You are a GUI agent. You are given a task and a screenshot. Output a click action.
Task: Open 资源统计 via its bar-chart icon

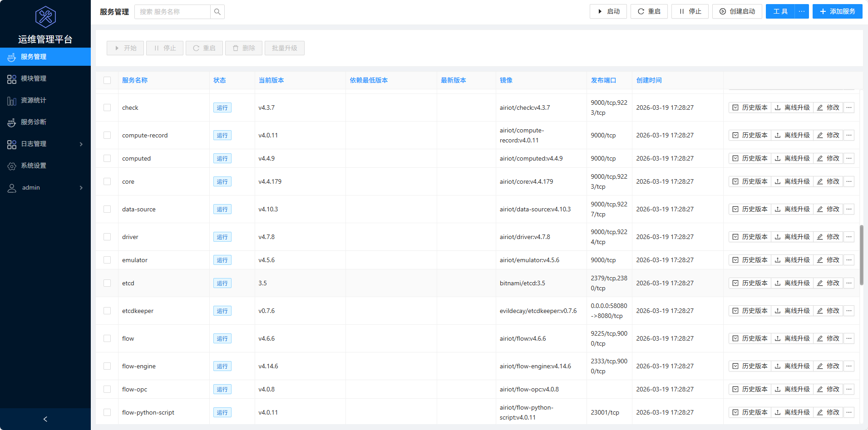point(11,100)
